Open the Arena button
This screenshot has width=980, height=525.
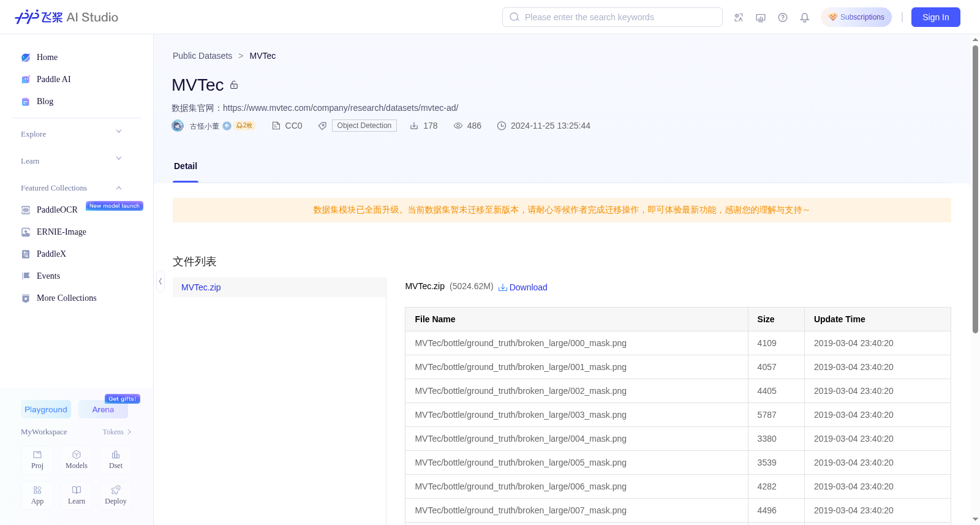click(103, 409)
